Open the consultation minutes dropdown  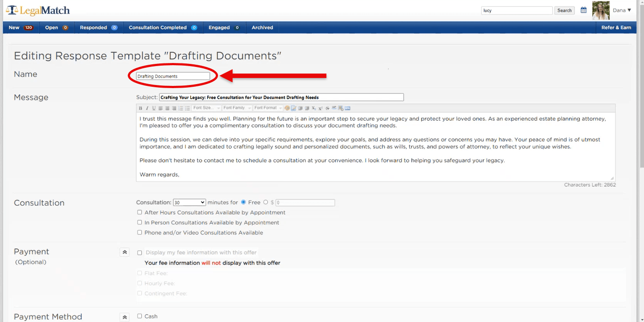[x=189, y=203]
